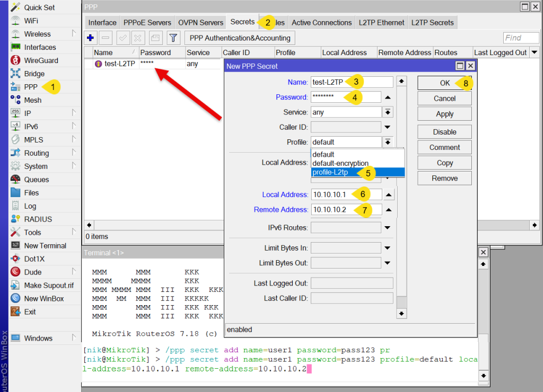
Task: Click New Terminal in the sidebar
Action: coord(45,246)
